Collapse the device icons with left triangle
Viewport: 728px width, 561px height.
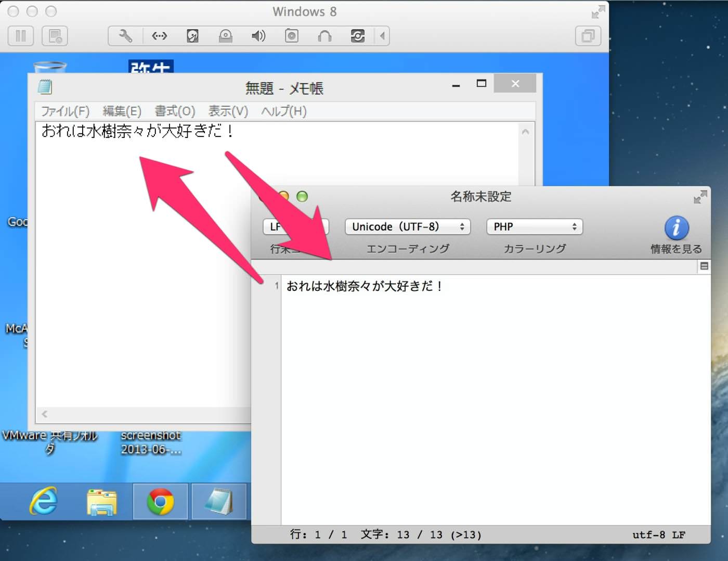pos(382,36)
